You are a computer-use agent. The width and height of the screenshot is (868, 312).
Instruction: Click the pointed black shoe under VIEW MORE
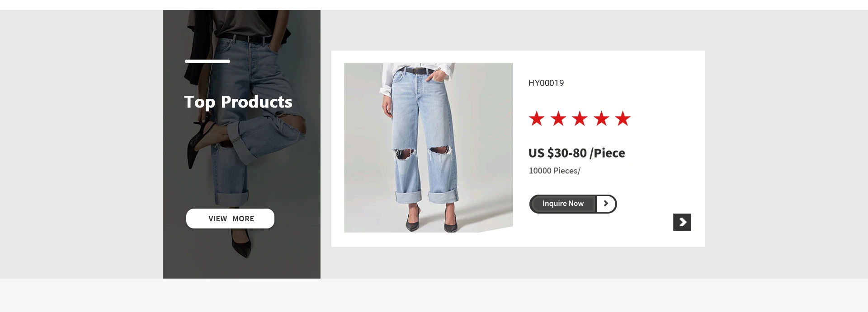[242, 245]
